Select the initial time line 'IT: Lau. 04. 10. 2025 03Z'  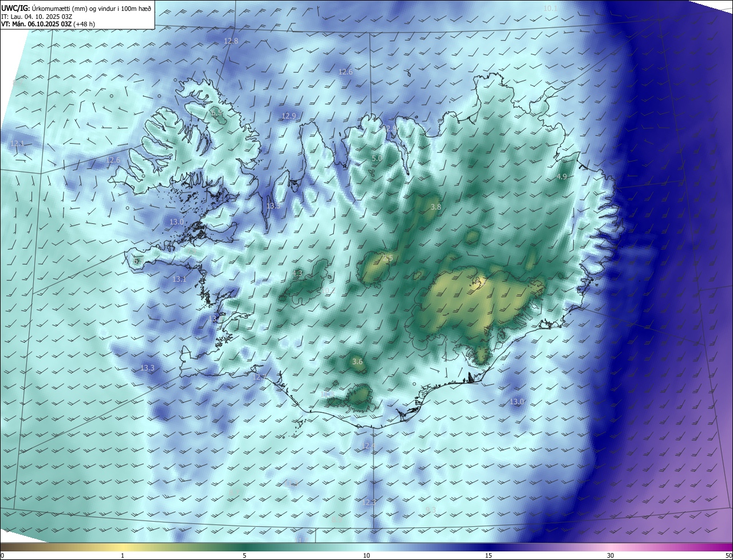tap(36, 16)
